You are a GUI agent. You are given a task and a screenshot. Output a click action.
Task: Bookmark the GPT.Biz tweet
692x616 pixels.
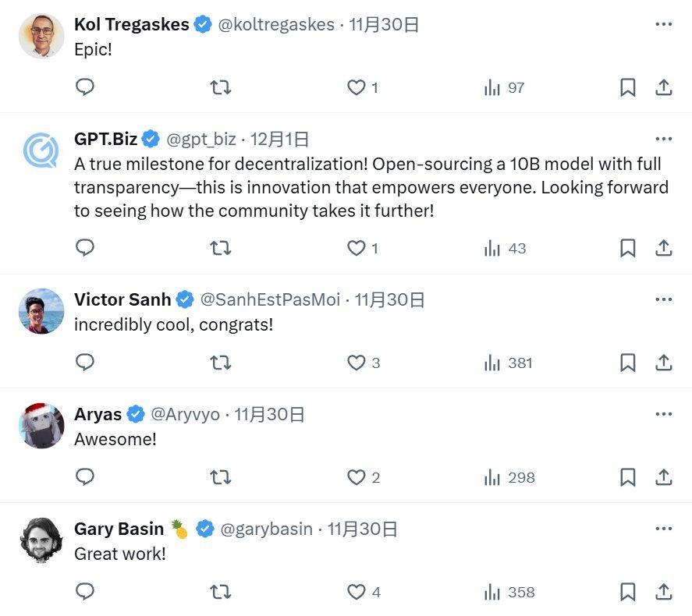point(627,248)
